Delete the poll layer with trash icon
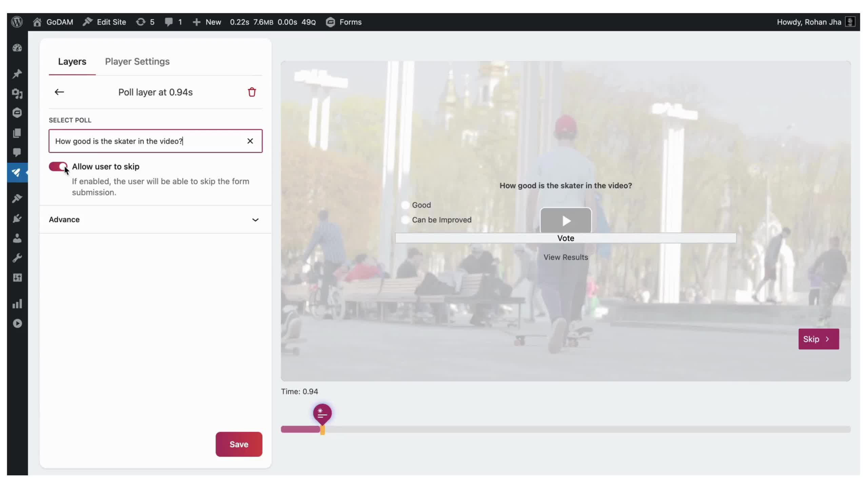This screenshot has height=488, width=868. (x=252, y=92)
